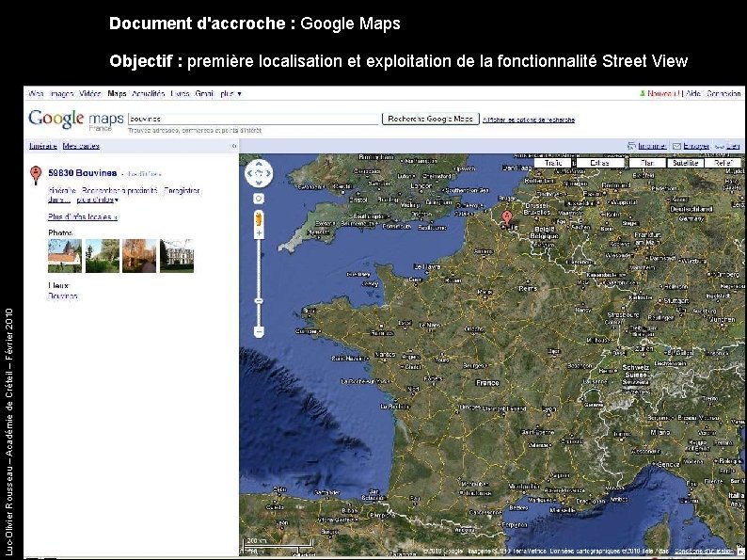
Task: Click 'Plus d'infos locales »' link
Action: coord(83,216)
